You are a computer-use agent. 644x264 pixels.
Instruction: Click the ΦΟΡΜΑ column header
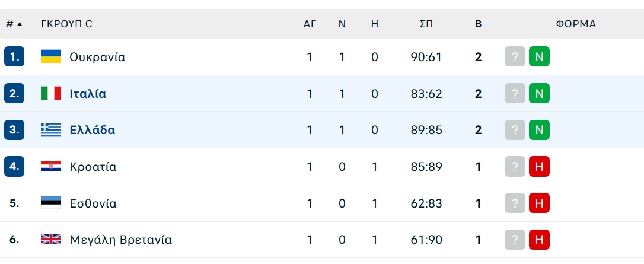pos(576,24)
